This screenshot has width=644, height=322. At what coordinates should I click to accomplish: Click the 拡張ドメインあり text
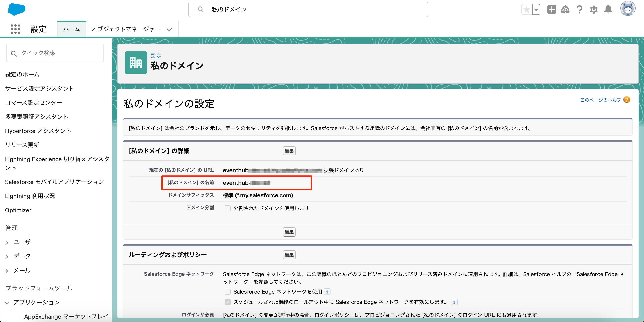tap(344, 170)
